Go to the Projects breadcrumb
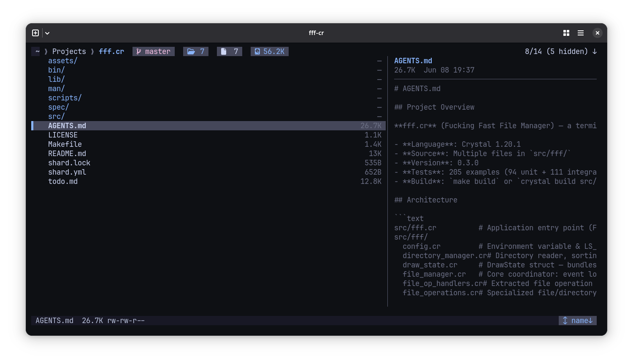 click(x=69, y=51)
